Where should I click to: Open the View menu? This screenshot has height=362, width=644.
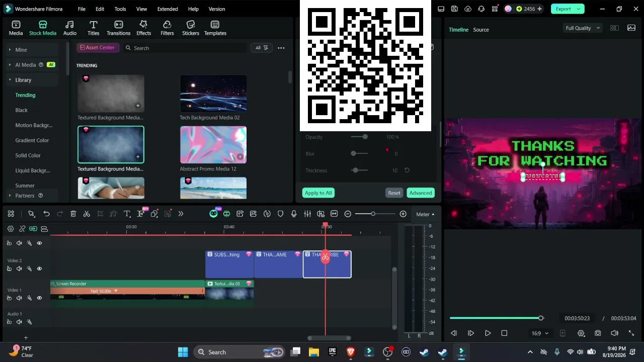142,9
